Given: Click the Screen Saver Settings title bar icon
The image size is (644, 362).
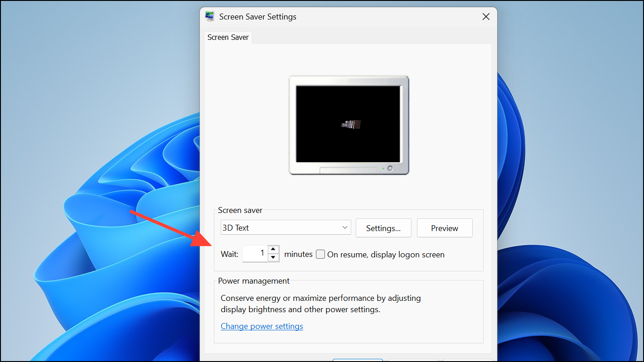Looking at the screenshot, I should [x=209, y=16].
